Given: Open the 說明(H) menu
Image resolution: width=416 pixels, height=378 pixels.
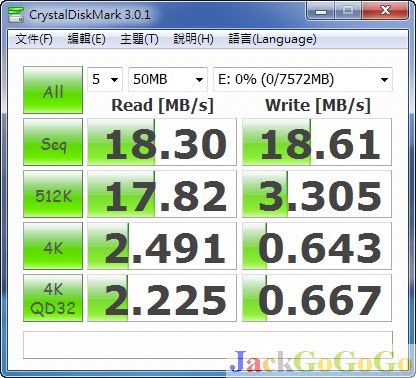Looking at the screenshot, I should coord(193,39).
